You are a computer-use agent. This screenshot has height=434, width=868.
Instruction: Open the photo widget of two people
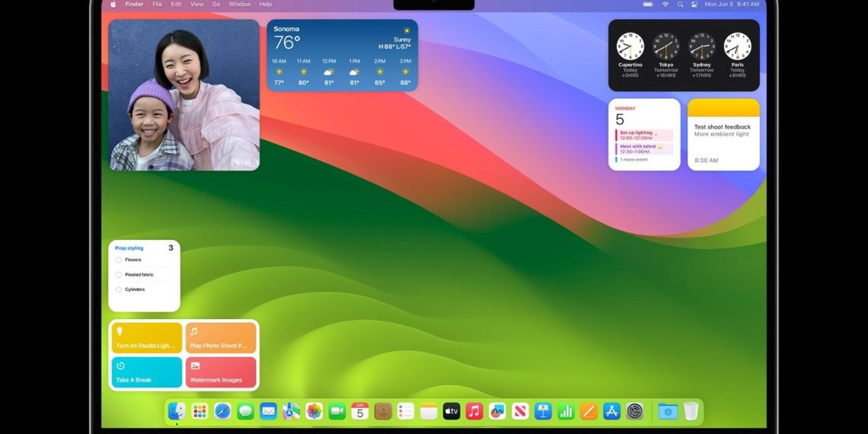(183, 95)
